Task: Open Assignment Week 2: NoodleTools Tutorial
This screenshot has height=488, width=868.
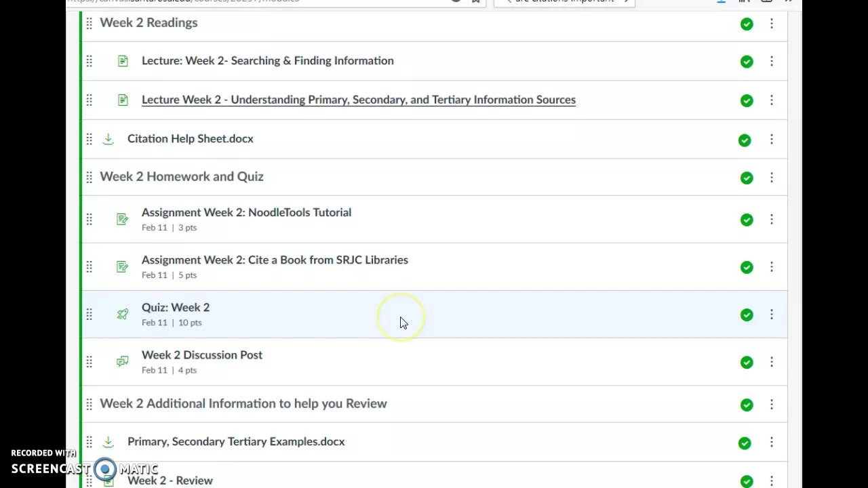Action: [x=246, y=212]
